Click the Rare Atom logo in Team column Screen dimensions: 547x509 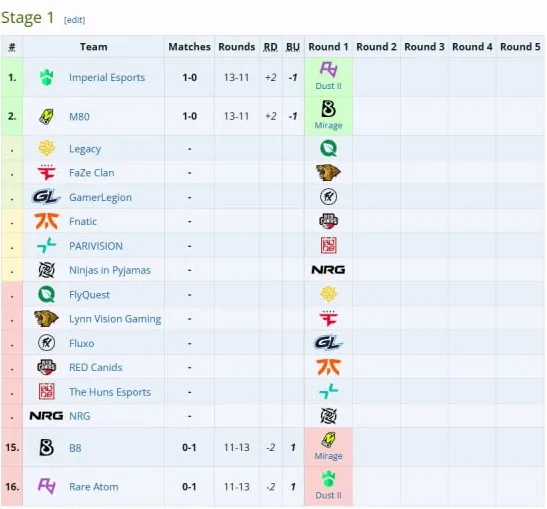tap(46, 486)
